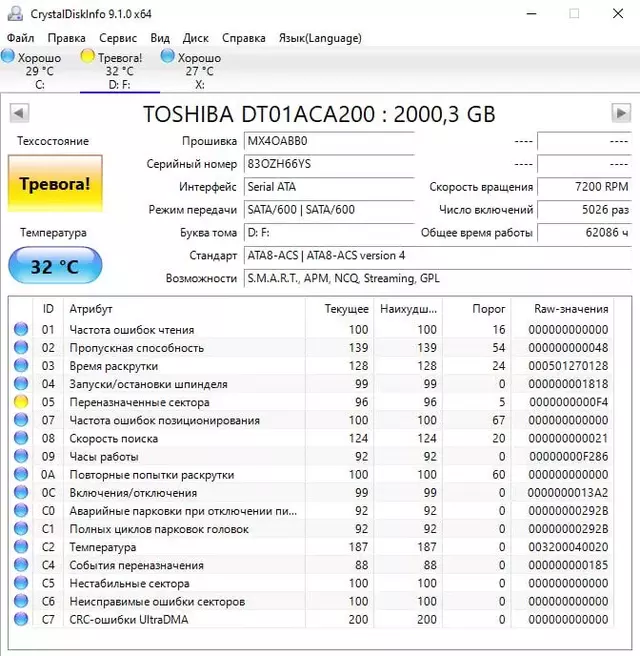Open the Правка menu
This screenshot has height=656, width=640.
coord(67,38)
